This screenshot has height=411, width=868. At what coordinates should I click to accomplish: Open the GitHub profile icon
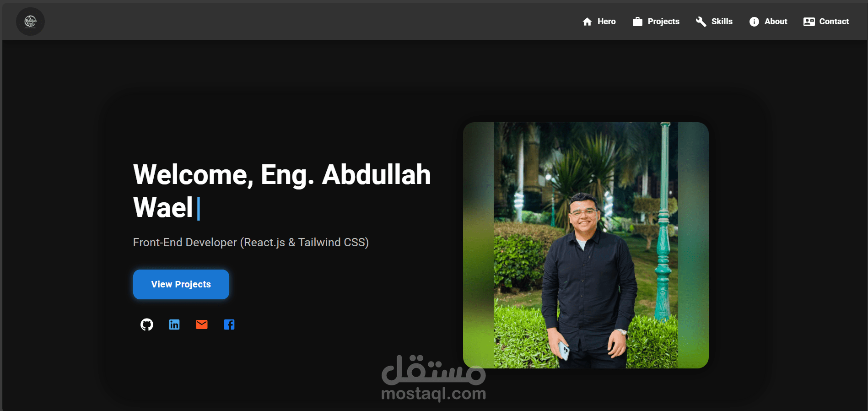point(147,324)
